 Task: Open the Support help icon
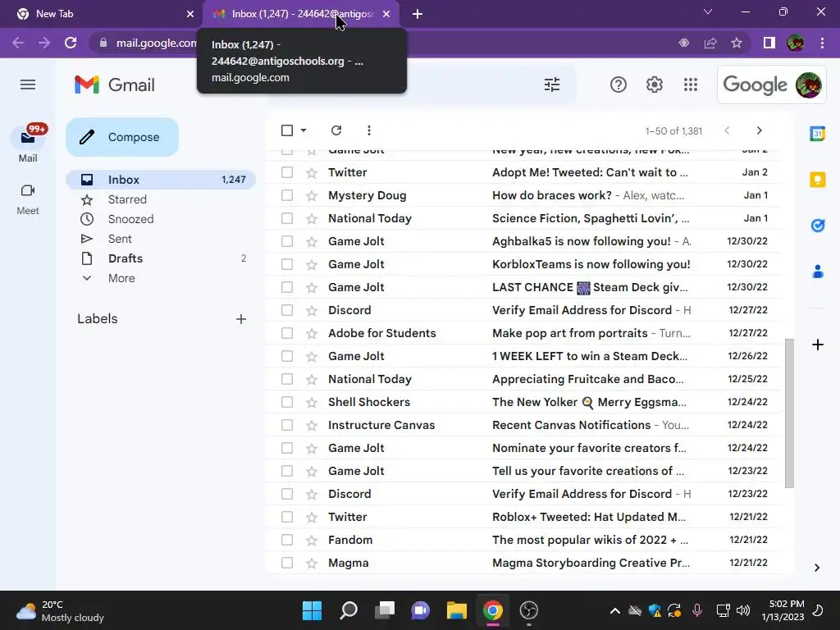[619, 84]
